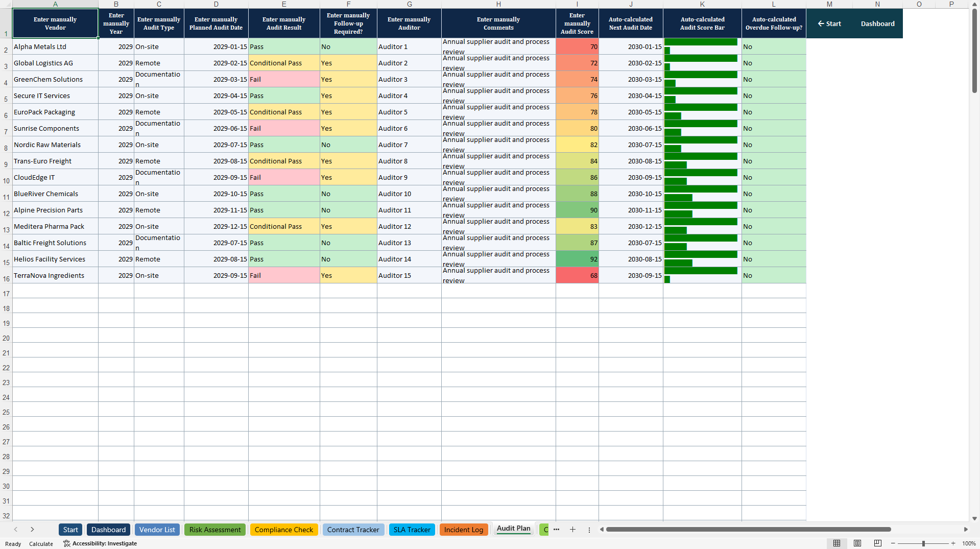Click the vertical scrollbar down arrow

[974, 518]
